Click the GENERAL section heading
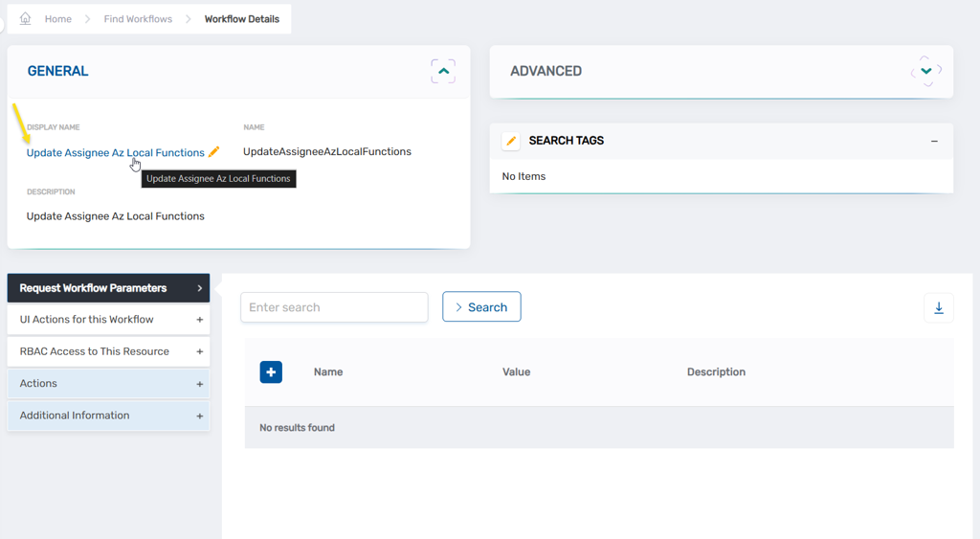This screenshot has height=539, width=980. point(58,71)
